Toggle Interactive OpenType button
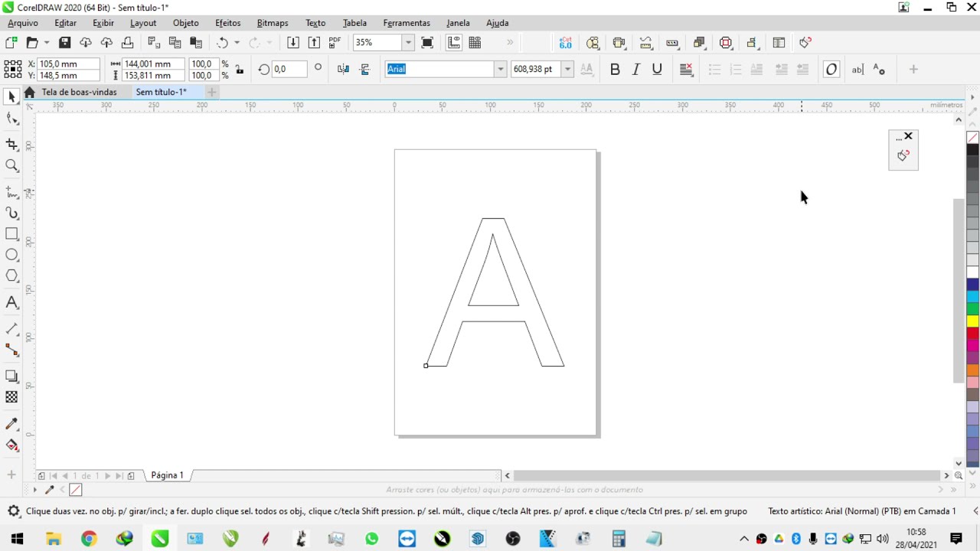This screenshot has width=980, height=551. [831, 70]
